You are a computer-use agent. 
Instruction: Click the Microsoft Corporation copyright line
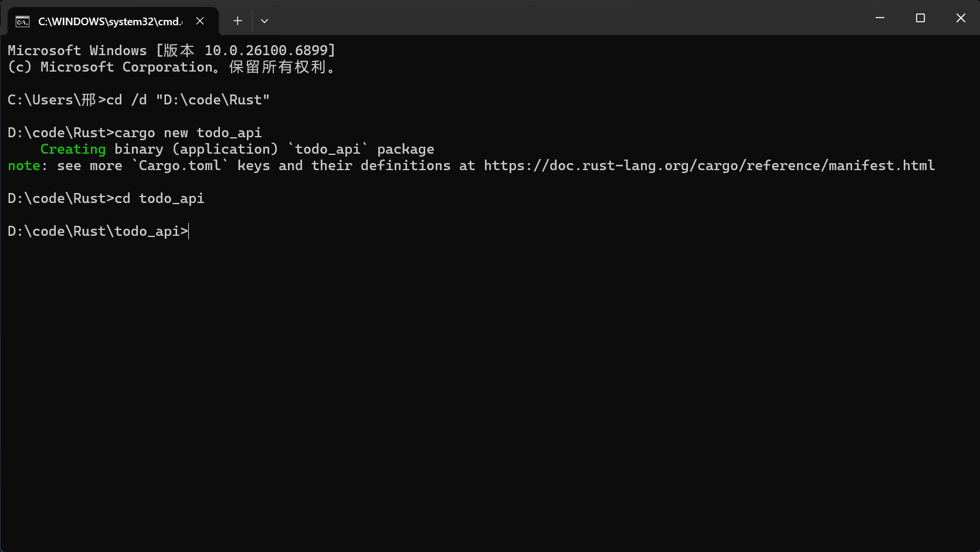pyautogui.click(x=170, y=67)
